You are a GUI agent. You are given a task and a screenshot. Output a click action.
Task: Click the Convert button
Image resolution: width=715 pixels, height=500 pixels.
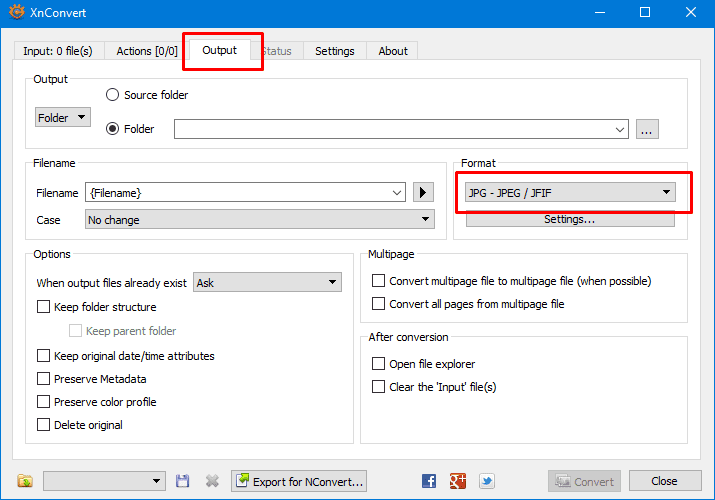(584, 481)
